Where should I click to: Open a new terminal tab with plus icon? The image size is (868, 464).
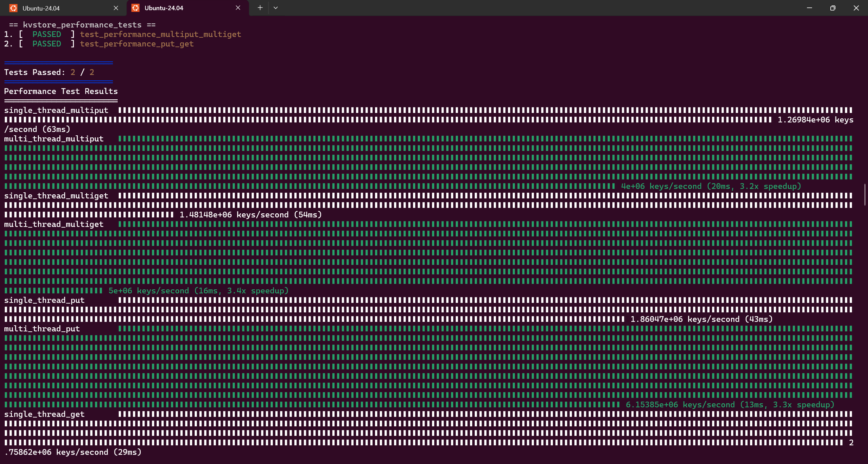(x=260, y=8)
